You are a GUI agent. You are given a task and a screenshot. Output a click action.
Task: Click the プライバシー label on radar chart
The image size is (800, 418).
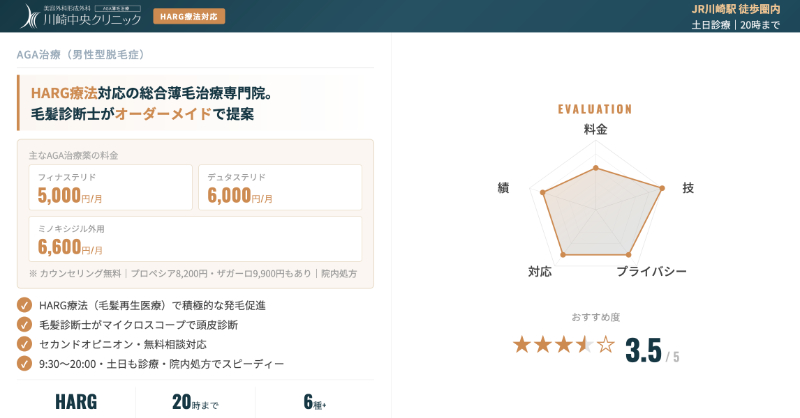(x=651, y=272)
